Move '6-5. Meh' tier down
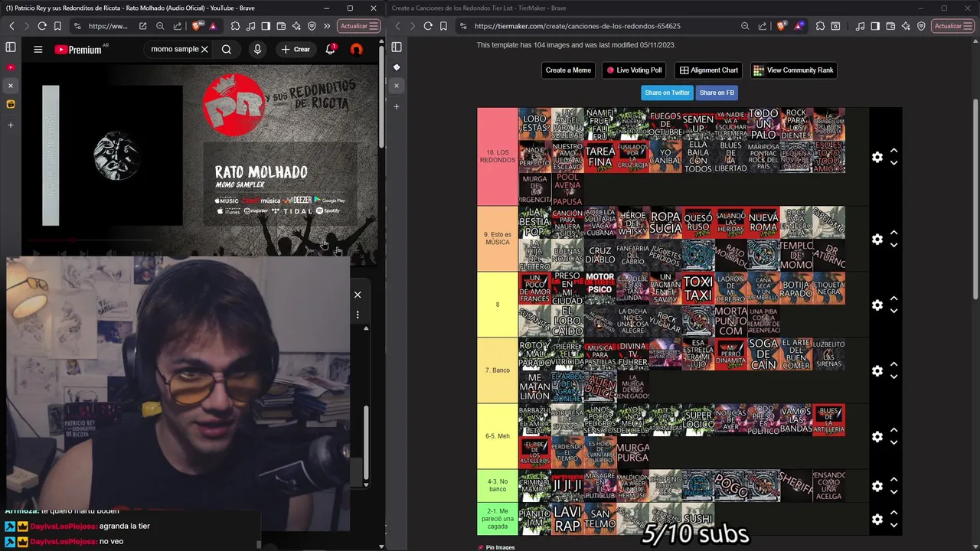 click(x=893, y=442)
